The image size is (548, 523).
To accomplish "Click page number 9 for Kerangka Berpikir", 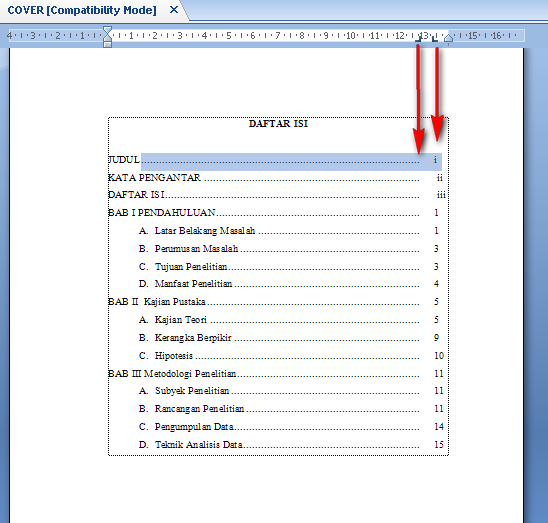I will point(436,338).
